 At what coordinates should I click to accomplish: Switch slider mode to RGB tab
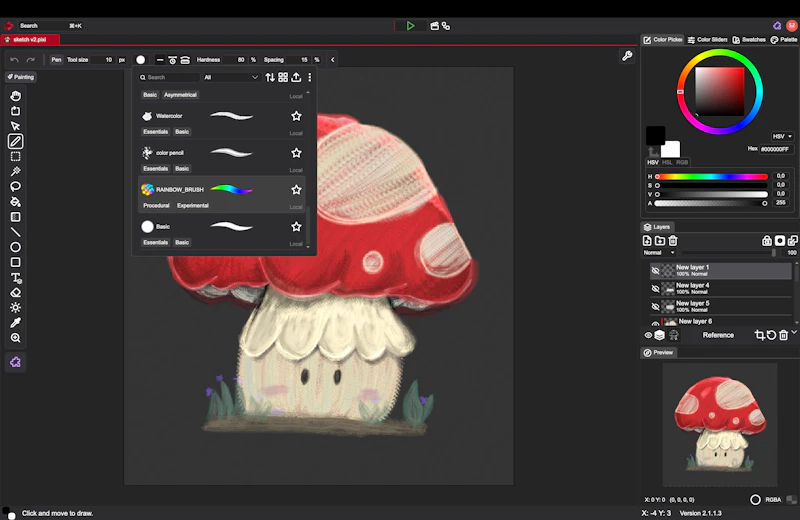point(682,162)
